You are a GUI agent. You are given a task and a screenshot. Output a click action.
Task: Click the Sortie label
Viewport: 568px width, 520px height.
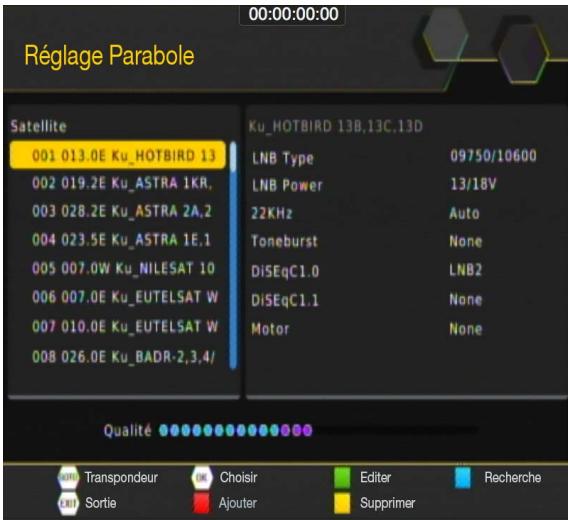click(101, 503)
